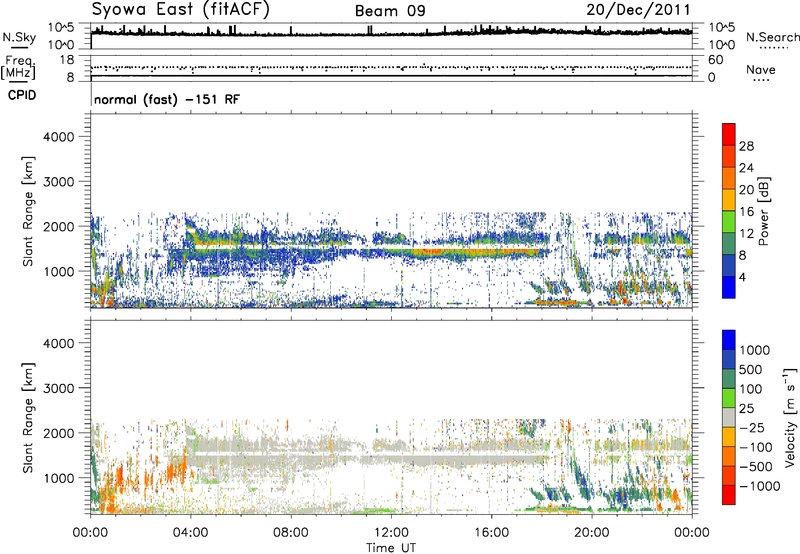Screen dimensions: 800x554
Task: Click the "16:00" time tick label
Action: click(492, 533)
